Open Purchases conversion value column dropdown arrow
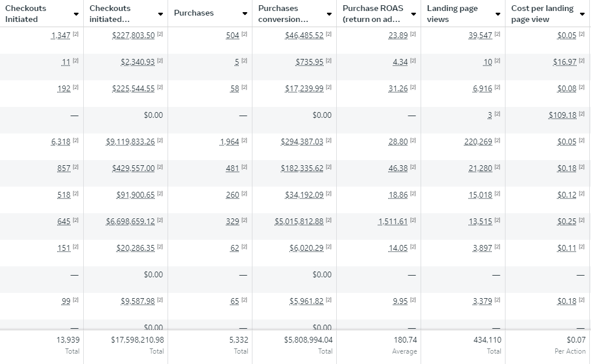 coord(329,14)
